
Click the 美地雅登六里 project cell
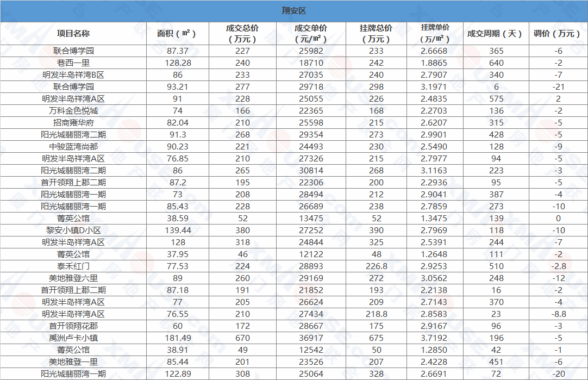(x=73, y=278)
